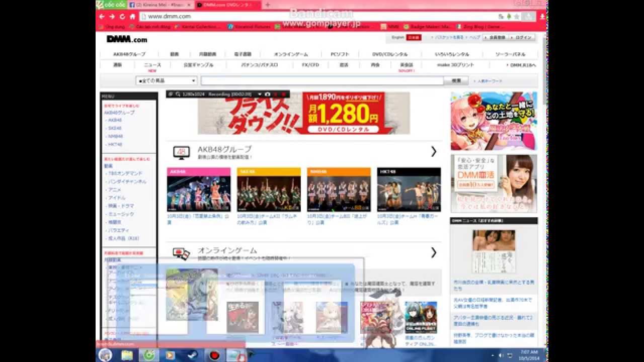Open a new browser tab
644x362 pixels.
coord(267,5)
